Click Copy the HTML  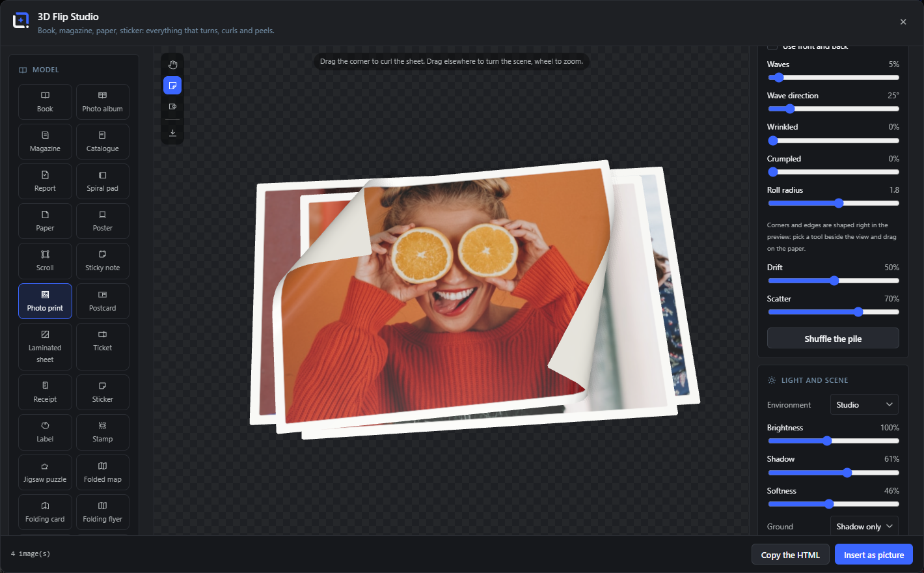point(791,555)
